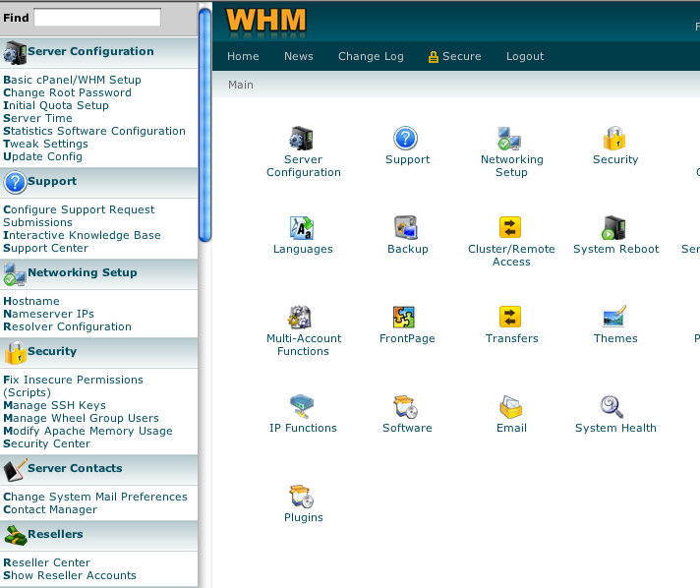Screen dimensions: 700x588
Task: Open Show Reseller Accounts
Action: pos(70,575)
